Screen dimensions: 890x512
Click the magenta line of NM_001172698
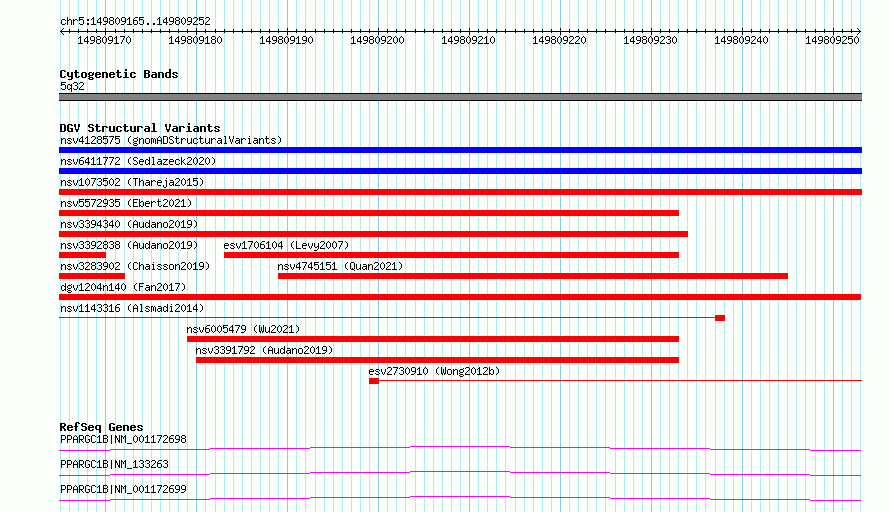[460, 448]
